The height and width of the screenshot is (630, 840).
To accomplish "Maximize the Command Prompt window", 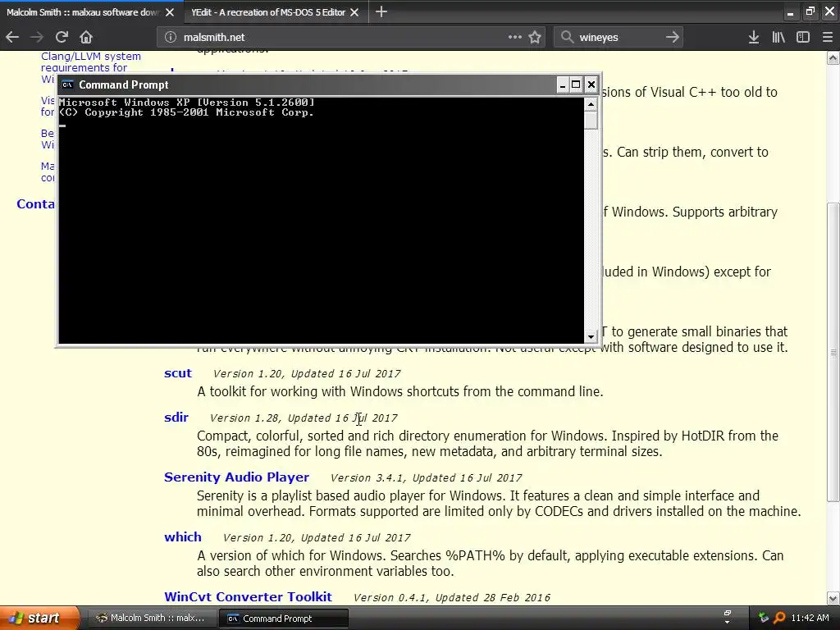I will tap(577, 84).
